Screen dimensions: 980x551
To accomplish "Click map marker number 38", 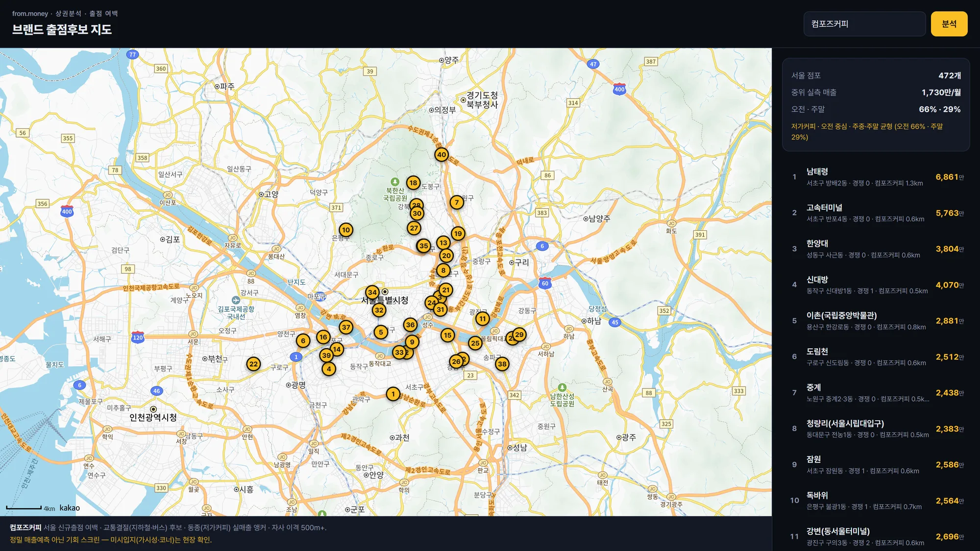I will (502, 364).
